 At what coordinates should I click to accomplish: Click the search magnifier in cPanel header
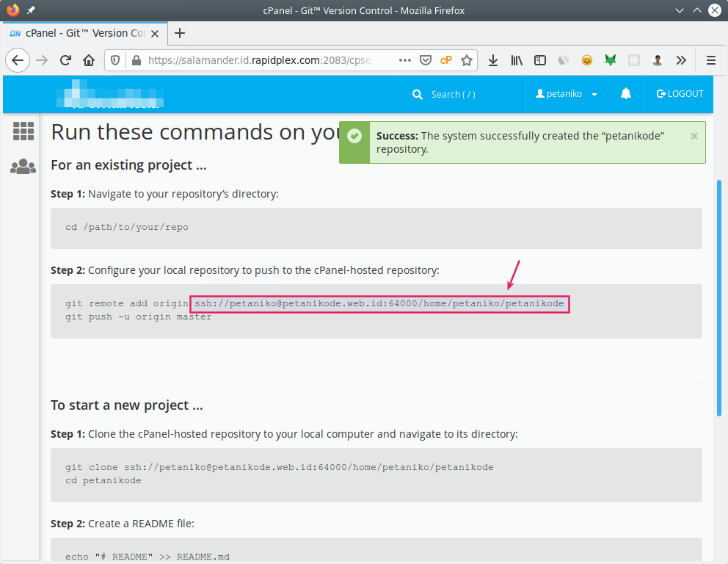418,94
